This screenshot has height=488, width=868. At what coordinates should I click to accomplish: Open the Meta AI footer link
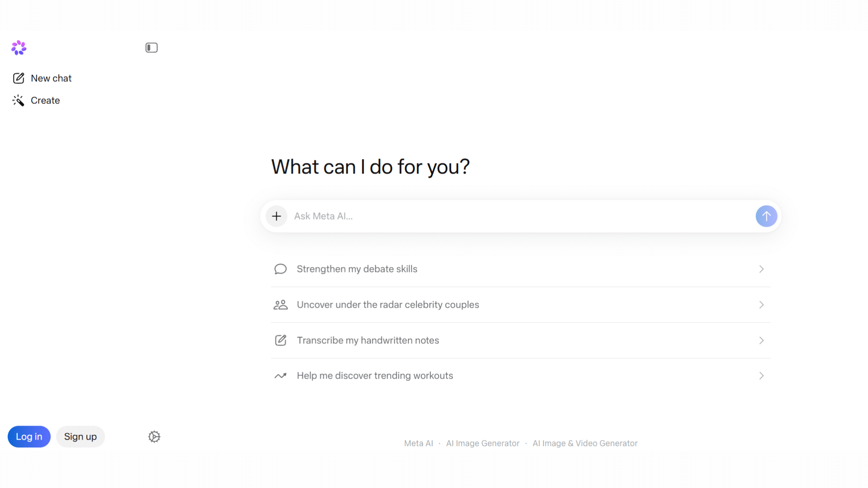click(419, 443)
